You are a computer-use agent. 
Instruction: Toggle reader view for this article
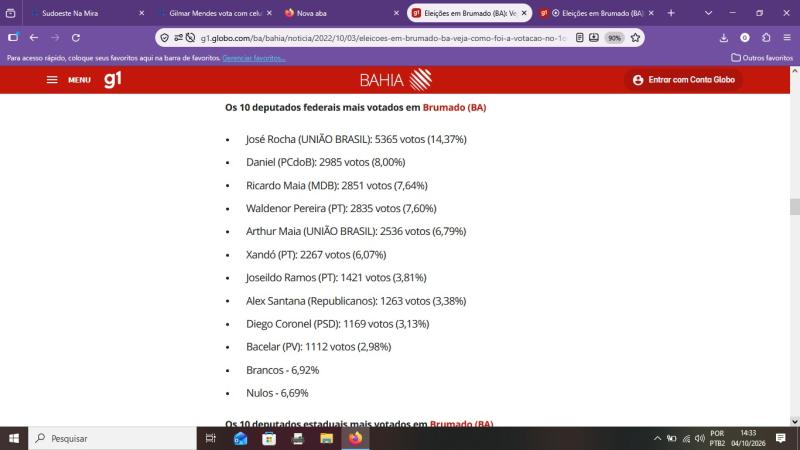tap(580, 38)
